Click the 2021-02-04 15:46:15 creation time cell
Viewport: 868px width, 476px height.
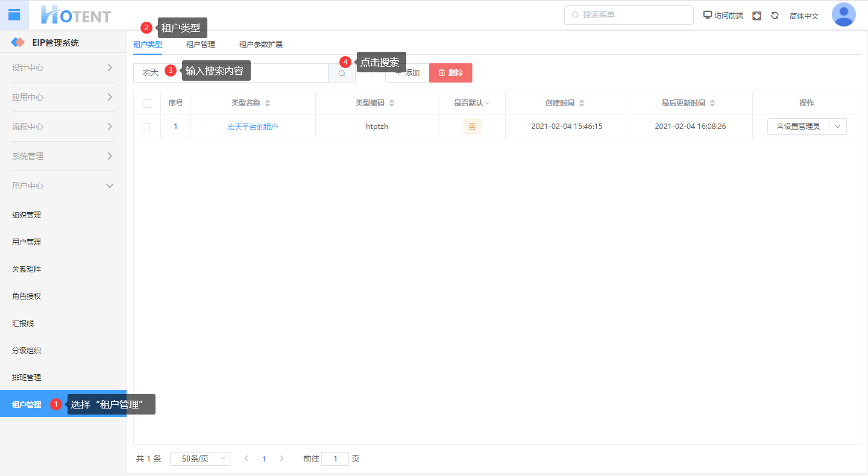(567, 127)
